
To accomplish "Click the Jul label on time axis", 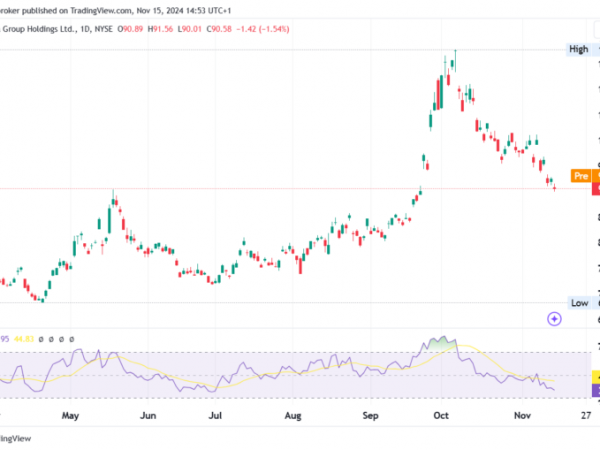I will click(214, 413).
